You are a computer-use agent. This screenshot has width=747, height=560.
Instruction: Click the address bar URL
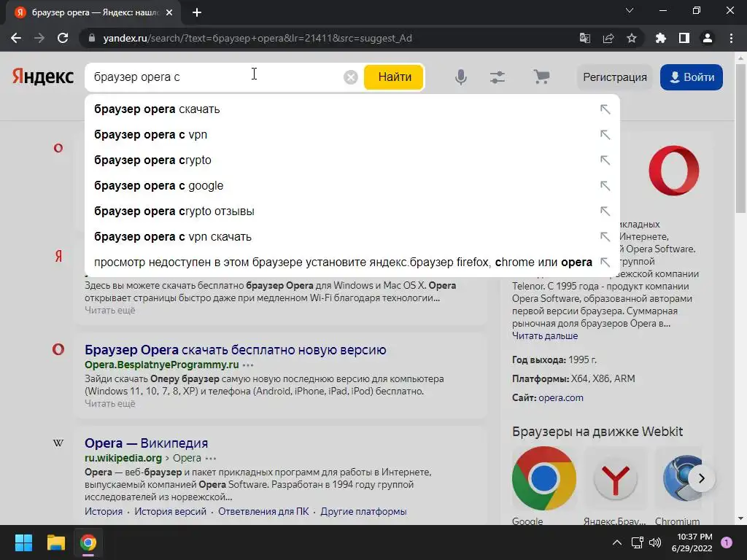click(x=258, y=38)
